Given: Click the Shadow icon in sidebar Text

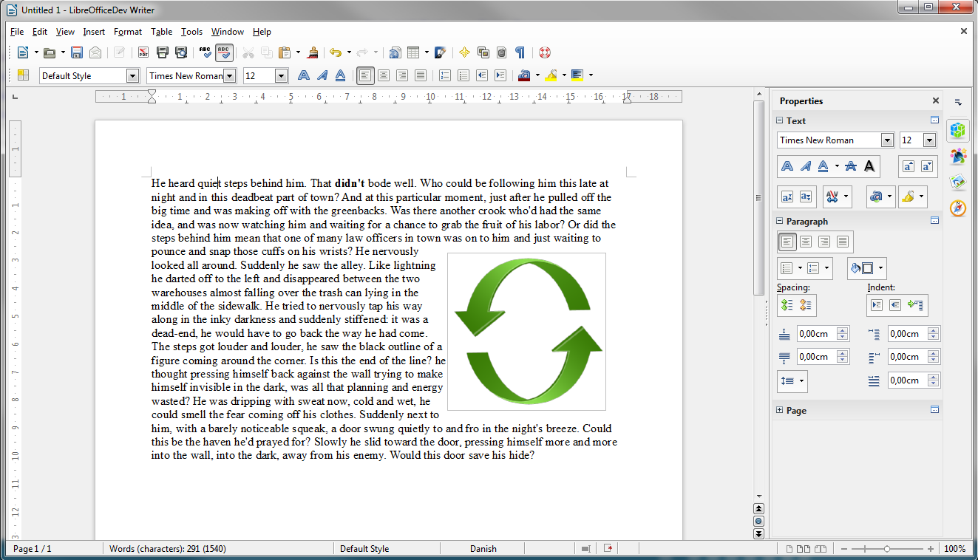Looking at the screenshot, I should point(870,166).
